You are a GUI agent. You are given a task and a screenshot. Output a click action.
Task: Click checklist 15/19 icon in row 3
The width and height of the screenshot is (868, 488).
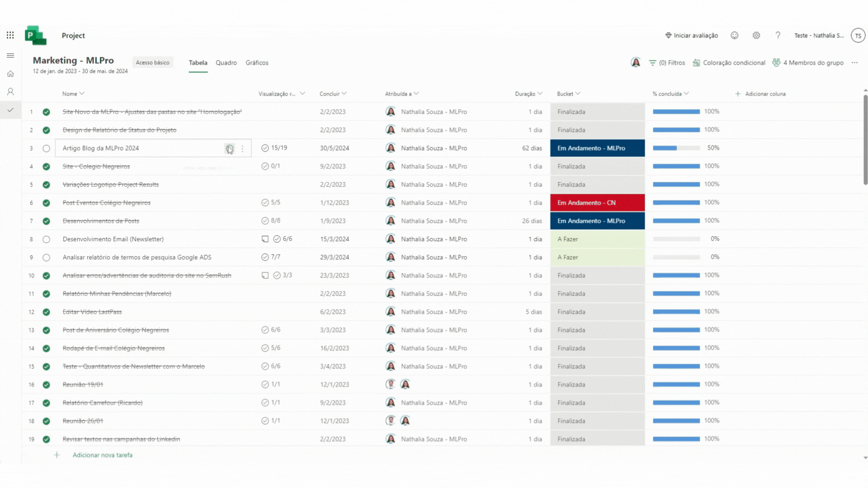click(x=265, y=148)
